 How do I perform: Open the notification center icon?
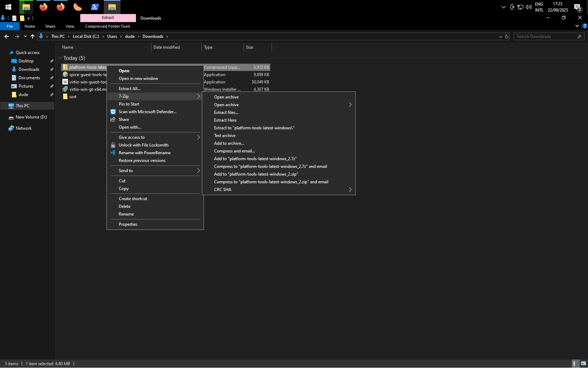pos(577,7)
